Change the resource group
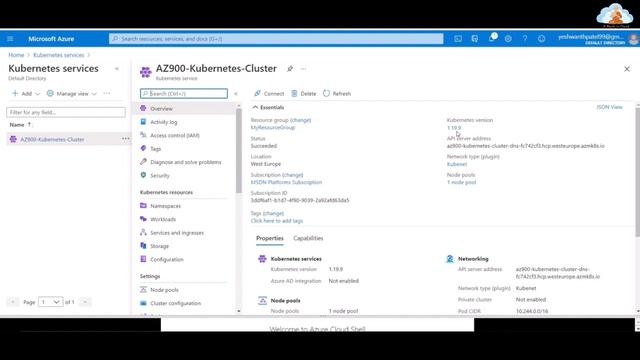Screen dimensions: 640x360 pos(300,120)
